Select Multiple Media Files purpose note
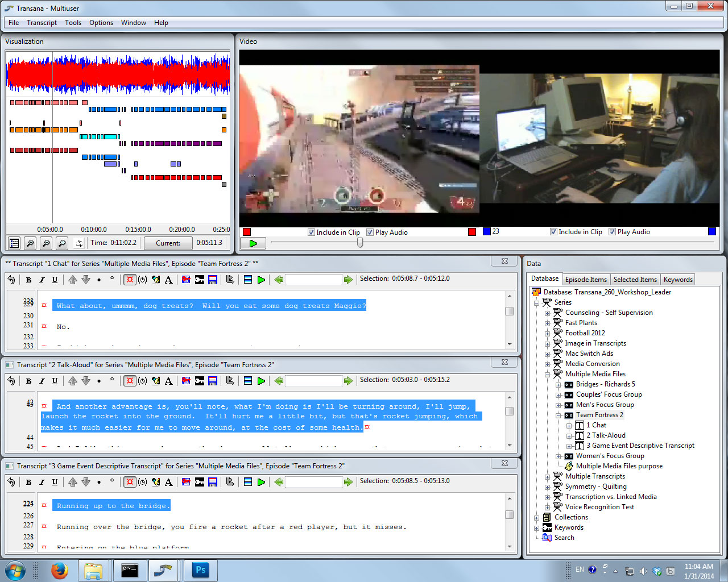 pyautogui.click(x=619, y=466)
